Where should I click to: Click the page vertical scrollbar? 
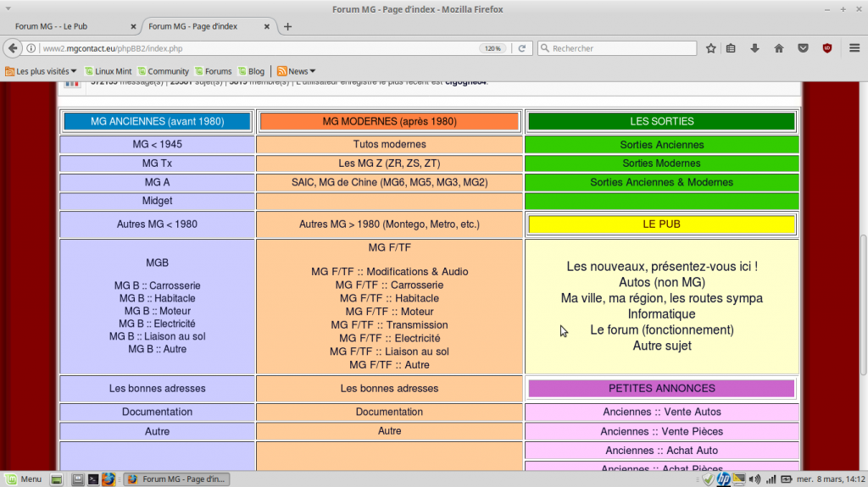863,304
